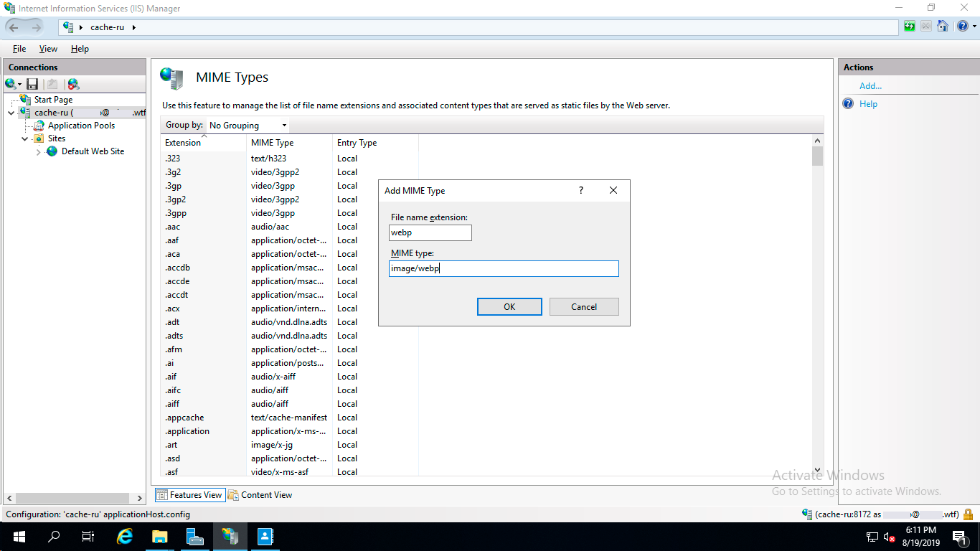Open File Explorer from the taskbar
The image size is (980, 551).
[x=159, y=537]
